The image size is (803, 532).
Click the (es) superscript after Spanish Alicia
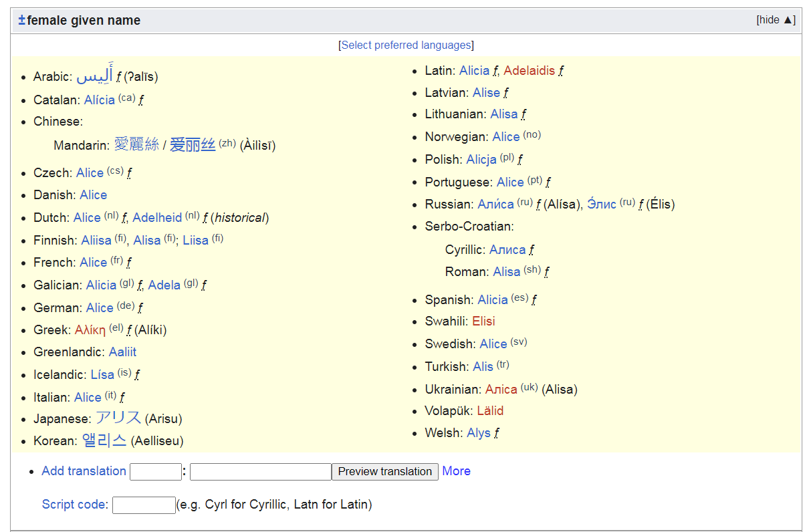point(520,298)
